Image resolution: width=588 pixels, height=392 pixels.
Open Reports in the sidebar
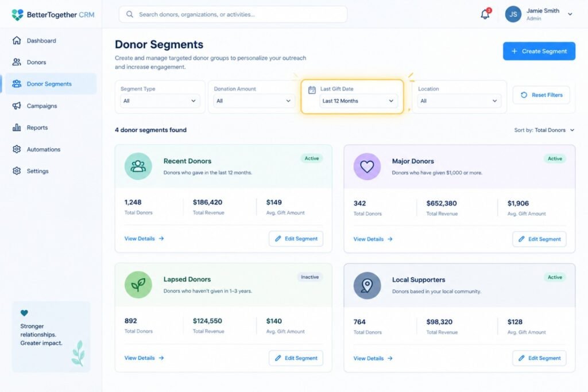click(x=51, y=127)
